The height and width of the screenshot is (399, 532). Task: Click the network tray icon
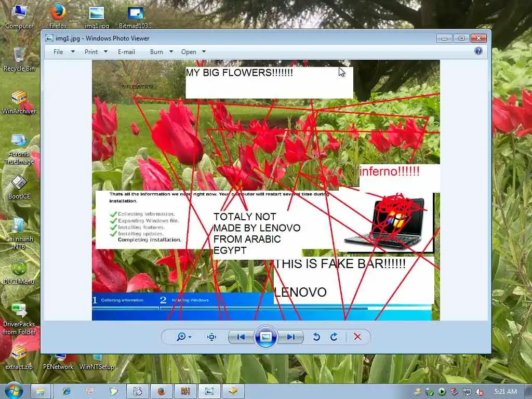point(467,392)
